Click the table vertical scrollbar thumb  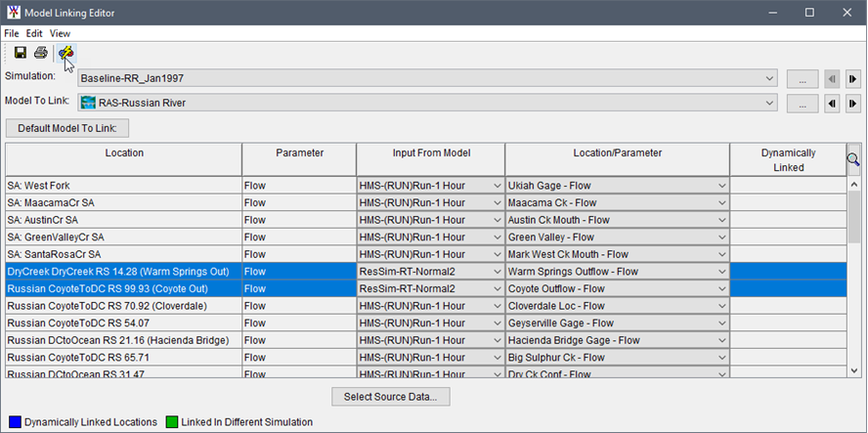[x=853, y=217]
